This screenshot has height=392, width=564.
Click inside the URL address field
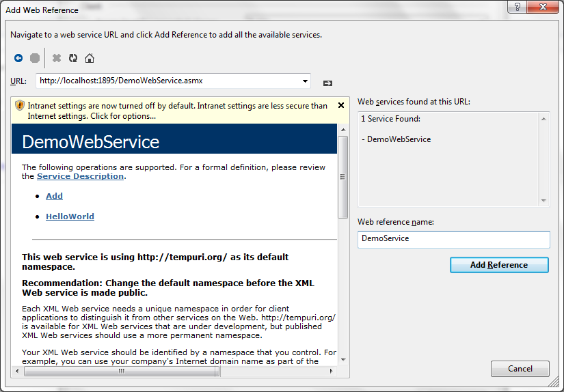[x=167, y=81]
